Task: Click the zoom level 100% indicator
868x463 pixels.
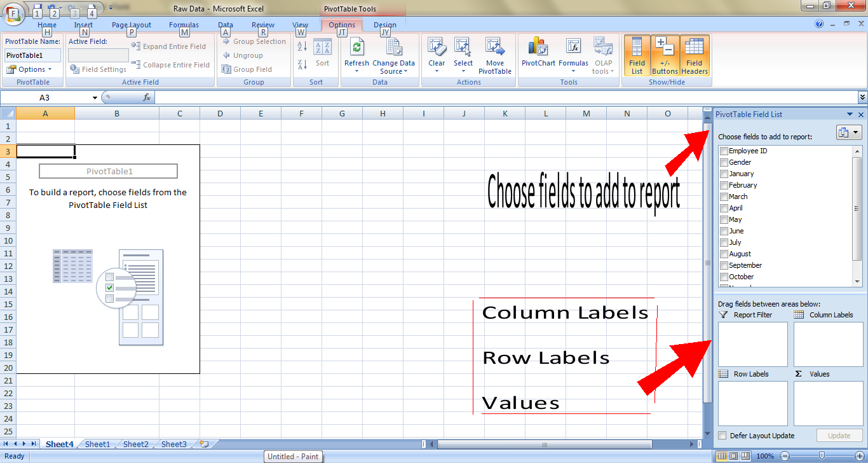Action: [x=765, y=456]
